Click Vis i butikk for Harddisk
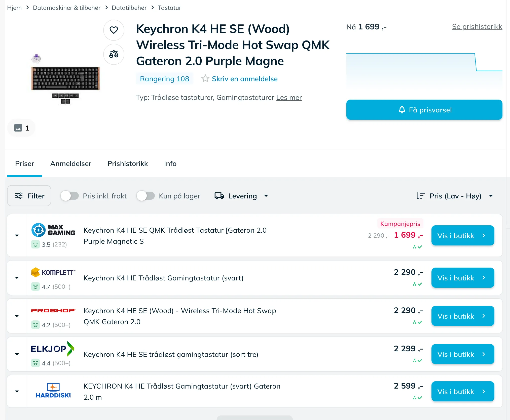Viewport: 510px width, 420px height. coord(463,391)
